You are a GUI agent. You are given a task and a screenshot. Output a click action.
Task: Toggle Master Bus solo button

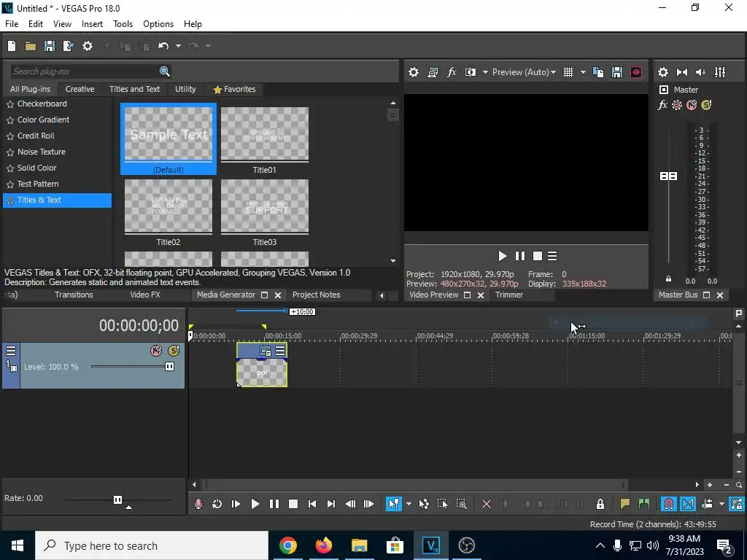point(706,105)
